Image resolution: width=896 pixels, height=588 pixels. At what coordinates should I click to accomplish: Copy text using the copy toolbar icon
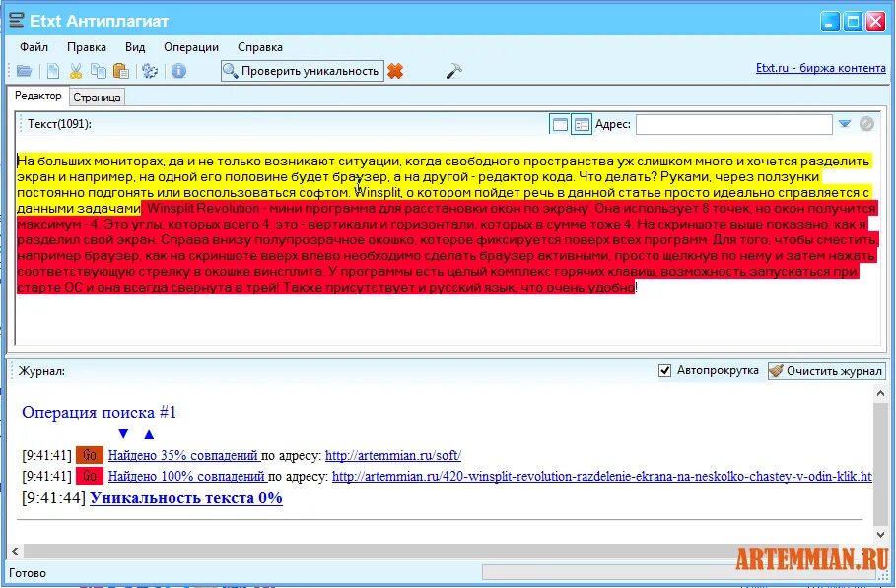(99, 71)
